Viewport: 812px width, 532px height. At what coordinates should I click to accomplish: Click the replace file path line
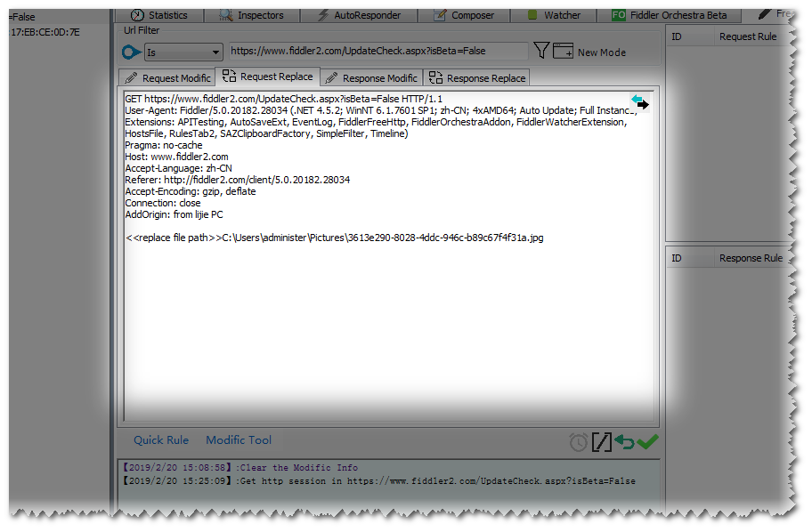click(335, 238)
